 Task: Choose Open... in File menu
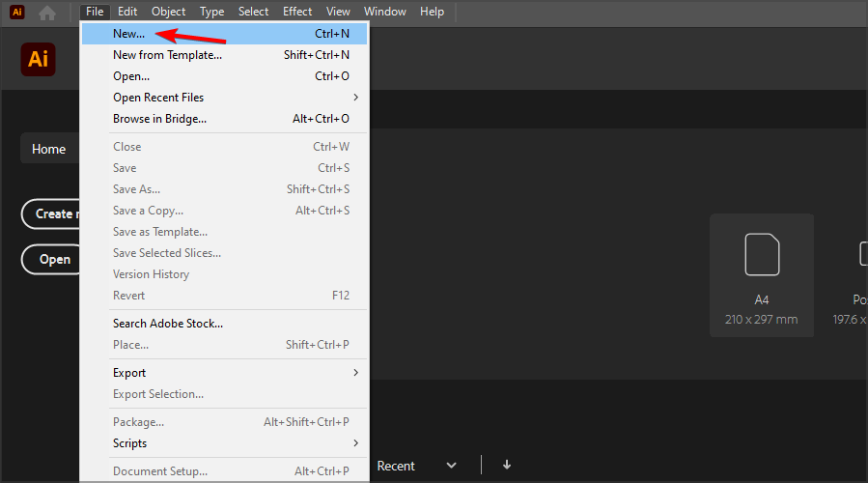pyautogui.click(x=224, y=76)
